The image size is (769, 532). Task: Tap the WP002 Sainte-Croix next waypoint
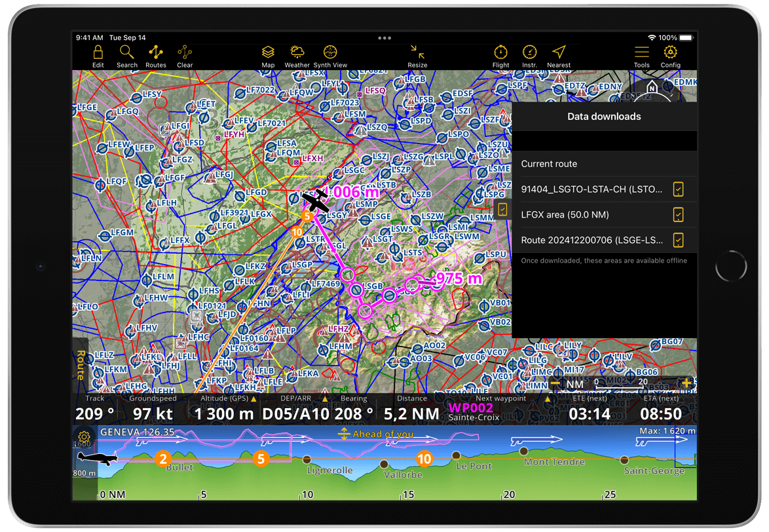(474, 412)
